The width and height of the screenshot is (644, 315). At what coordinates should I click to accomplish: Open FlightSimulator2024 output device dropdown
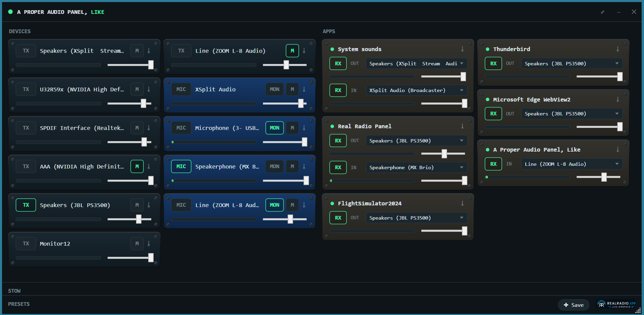(417, 218)
